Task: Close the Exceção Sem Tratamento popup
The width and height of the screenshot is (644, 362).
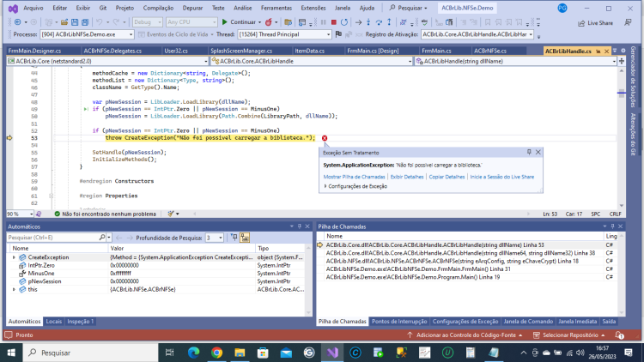Action: point(538,153)
